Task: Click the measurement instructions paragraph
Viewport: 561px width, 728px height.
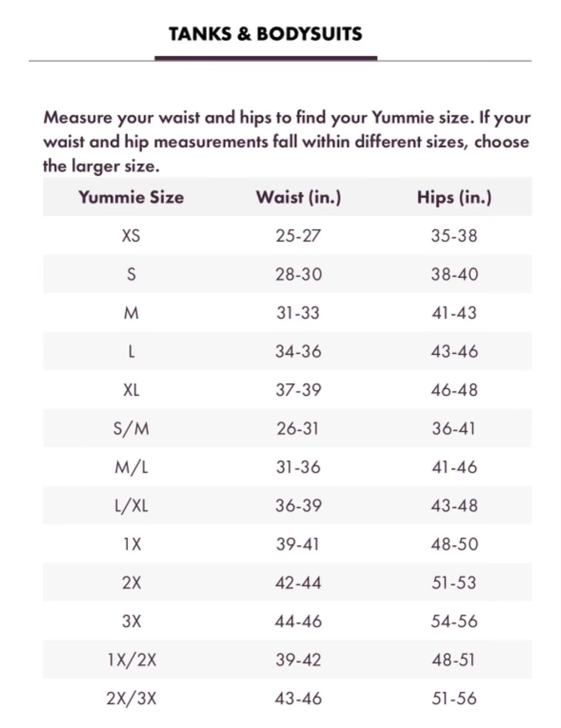Action: point(286,141)
